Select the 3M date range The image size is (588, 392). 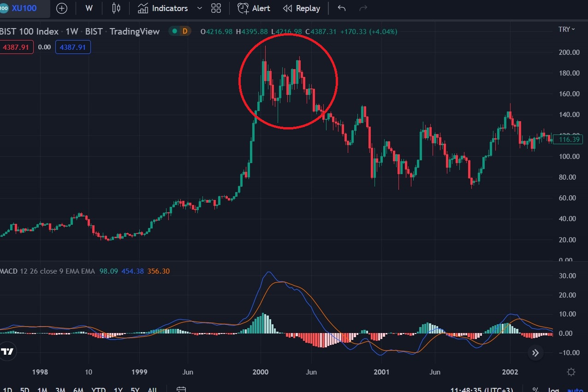(x=60, y=390)
